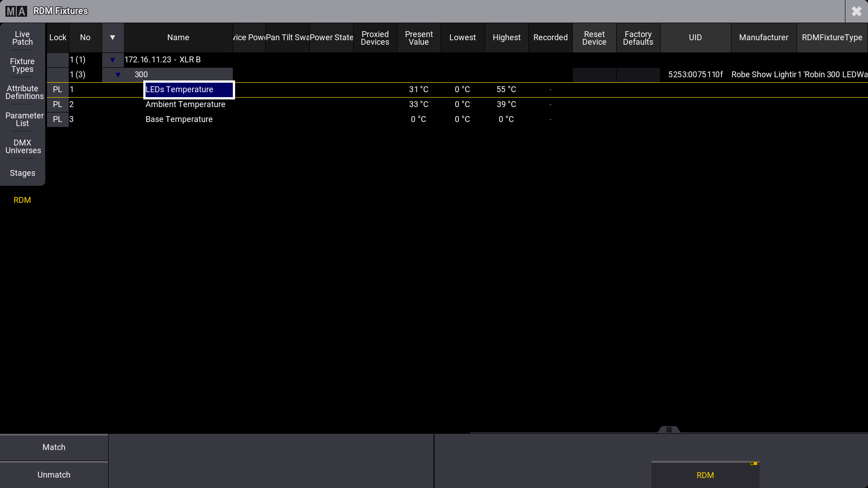Click the yellow RDM sidebar label
Screen dimensions: 868x488
pyautogui.click(x=22, y=200)
